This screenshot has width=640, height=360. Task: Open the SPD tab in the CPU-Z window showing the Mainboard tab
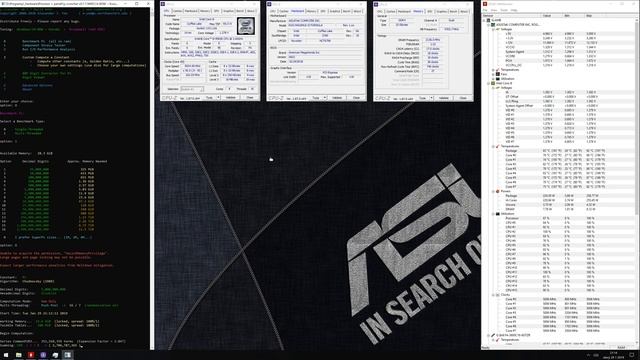323,11
